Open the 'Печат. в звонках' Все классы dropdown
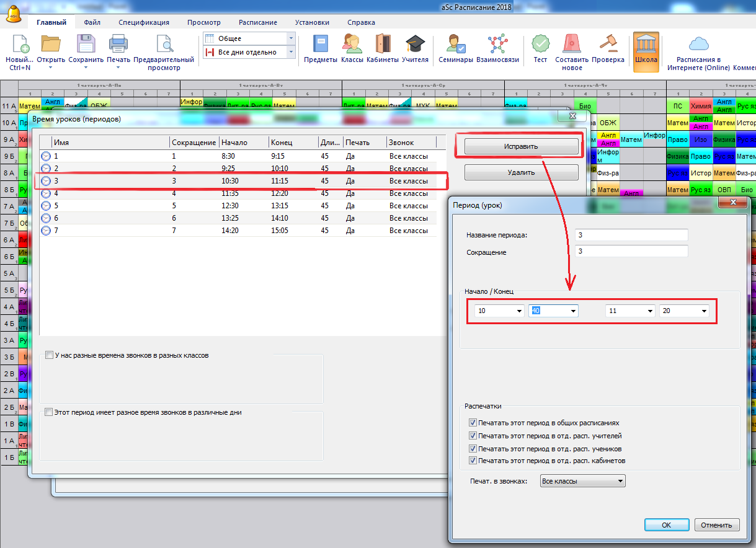756x548 pixels. click(582, 481)
